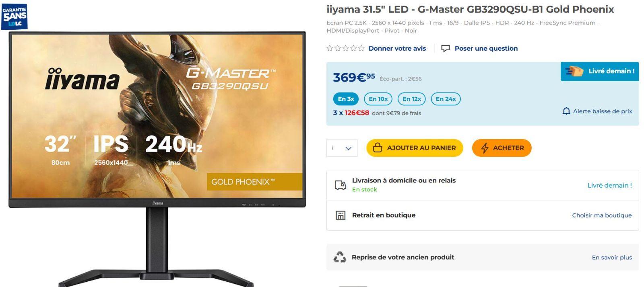The width and height of the screenshot is (644, 287).
Task: Click the Choisir ma boutique link
Action: click(602, 215)
